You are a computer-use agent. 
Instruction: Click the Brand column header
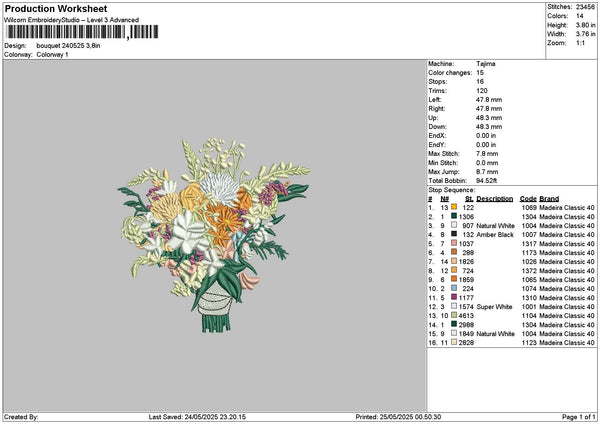tap(549, 198)
